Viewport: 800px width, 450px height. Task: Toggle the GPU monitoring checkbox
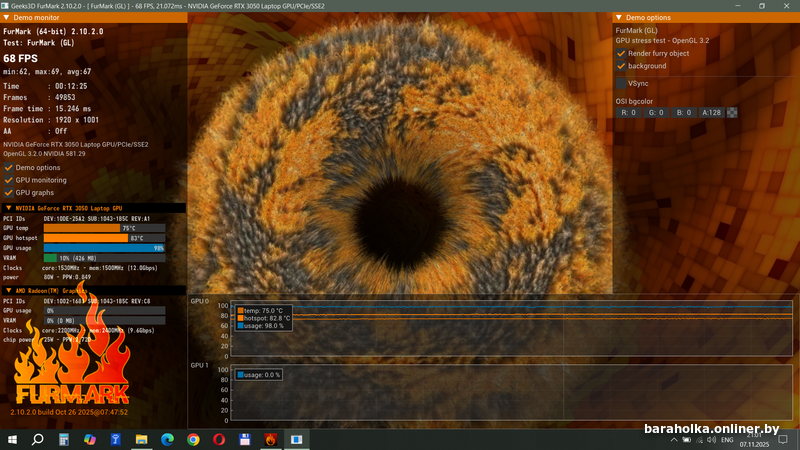[9, 180]
